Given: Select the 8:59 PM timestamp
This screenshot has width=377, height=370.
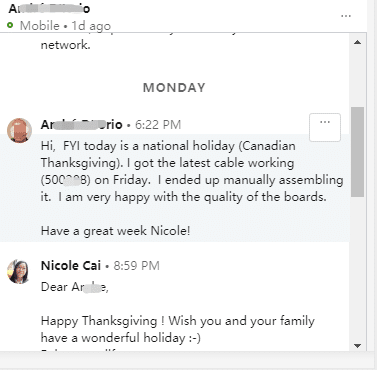Looking at the screenshot, I should click(136, 266).
